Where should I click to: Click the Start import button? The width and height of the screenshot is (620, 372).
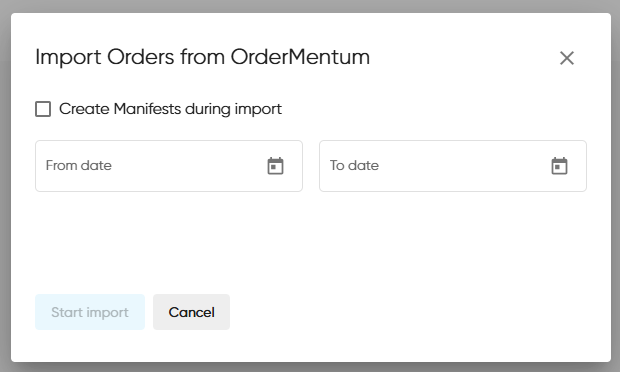click(x=90, y=312)
